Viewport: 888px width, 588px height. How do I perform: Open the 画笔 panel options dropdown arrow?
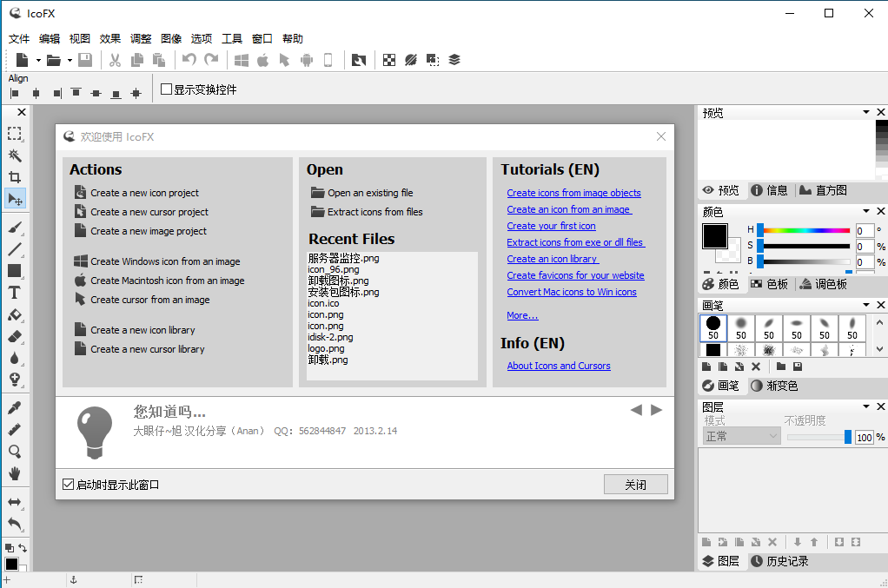[866, 305]
